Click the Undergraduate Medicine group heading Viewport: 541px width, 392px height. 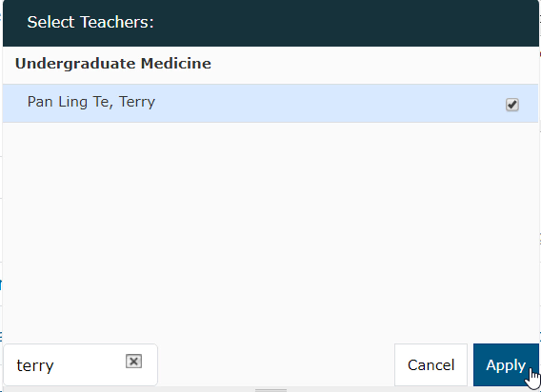point(112,64)
